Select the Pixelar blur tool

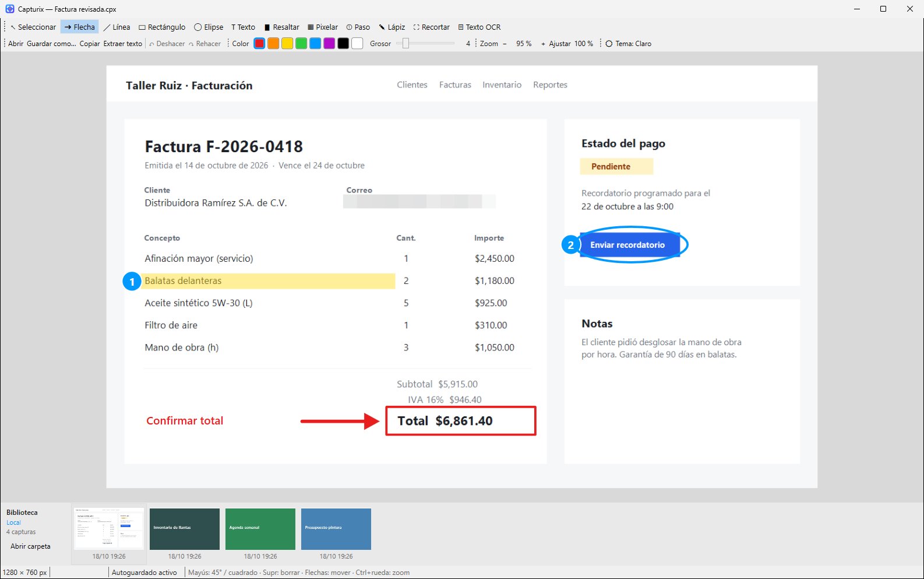tap(323, 27)
